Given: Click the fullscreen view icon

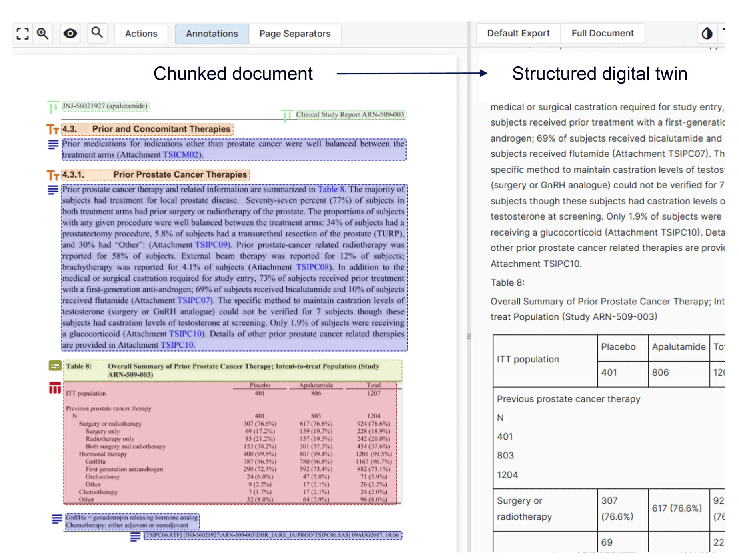Looking at the screenshot, I should (x=22, y=34).
